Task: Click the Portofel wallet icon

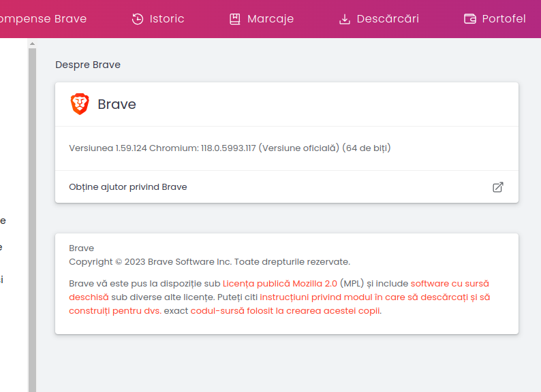Action: (470, 18)
